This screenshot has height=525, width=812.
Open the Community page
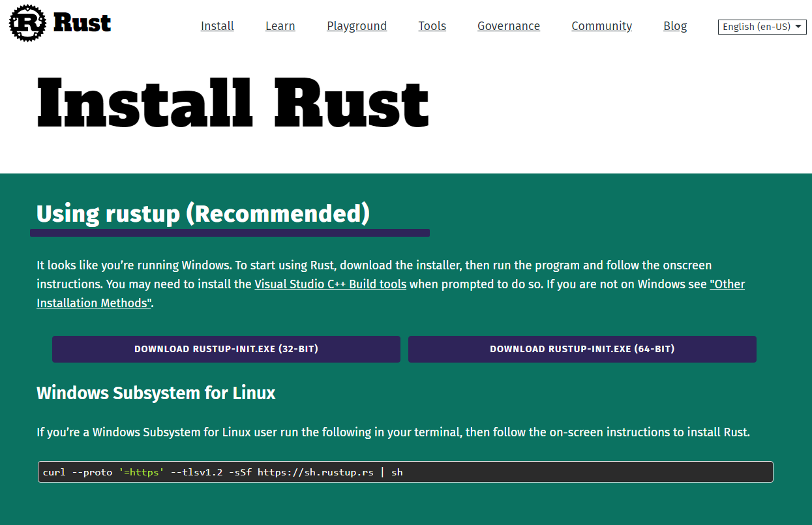(x=601, y=26)
